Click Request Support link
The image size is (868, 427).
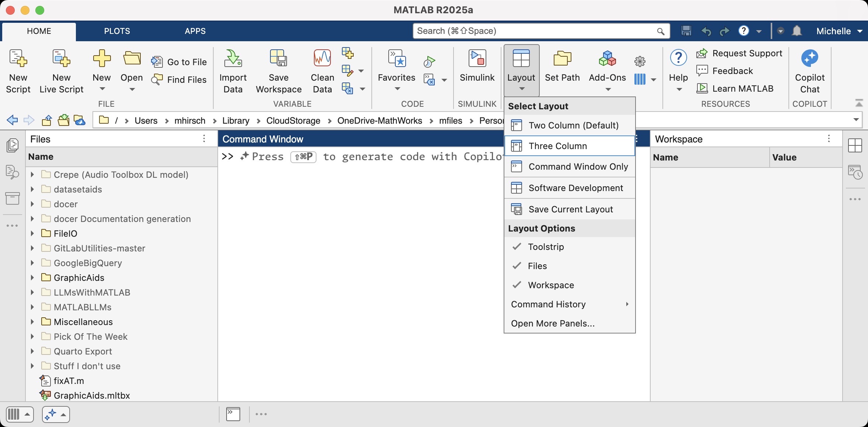click(x=747, y=53)
